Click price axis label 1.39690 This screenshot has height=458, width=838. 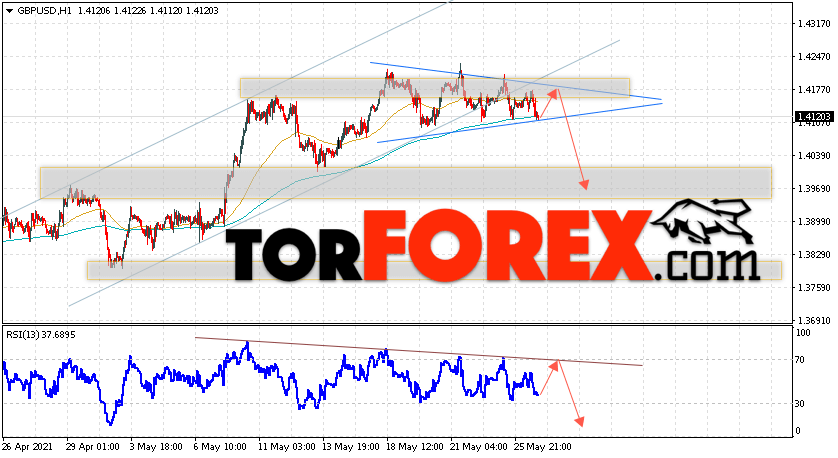(814, 189)
